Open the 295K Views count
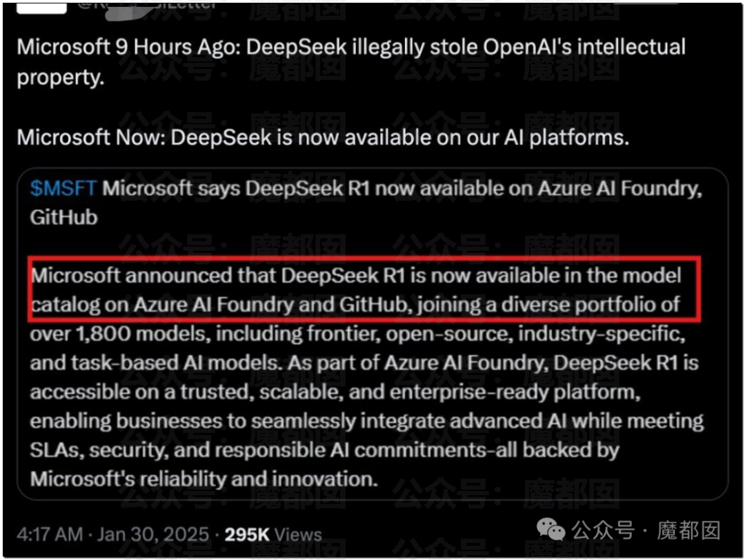745x560 pixels. pyautogui.click(x=273, y=534)
